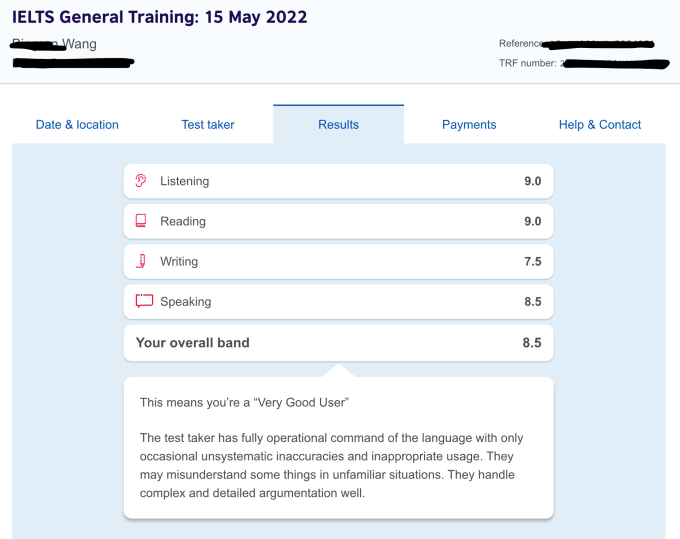Click the Reading book icon
680x539 pixels.
(141, 221)
